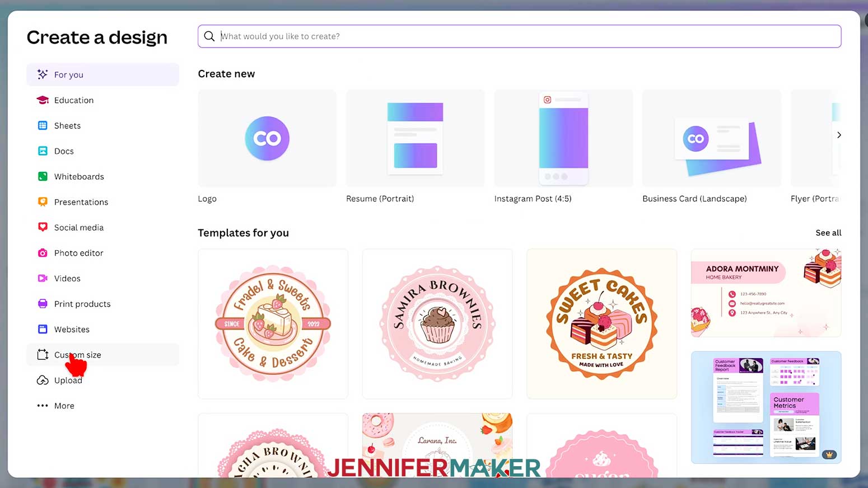Create a new Logo design
The height and width of the screenshot is (488, 868).
click(267, 138)
